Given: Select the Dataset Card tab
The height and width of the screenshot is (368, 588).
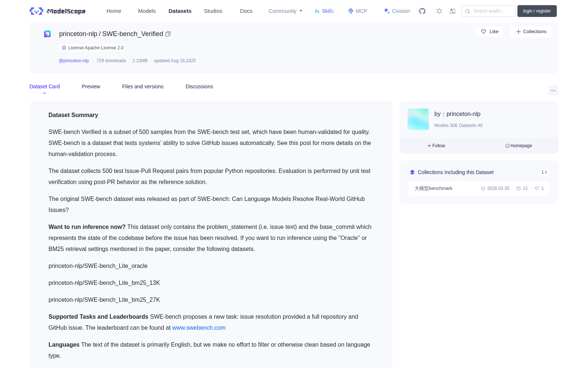Looking at the screenshot, I should (44, 86).
